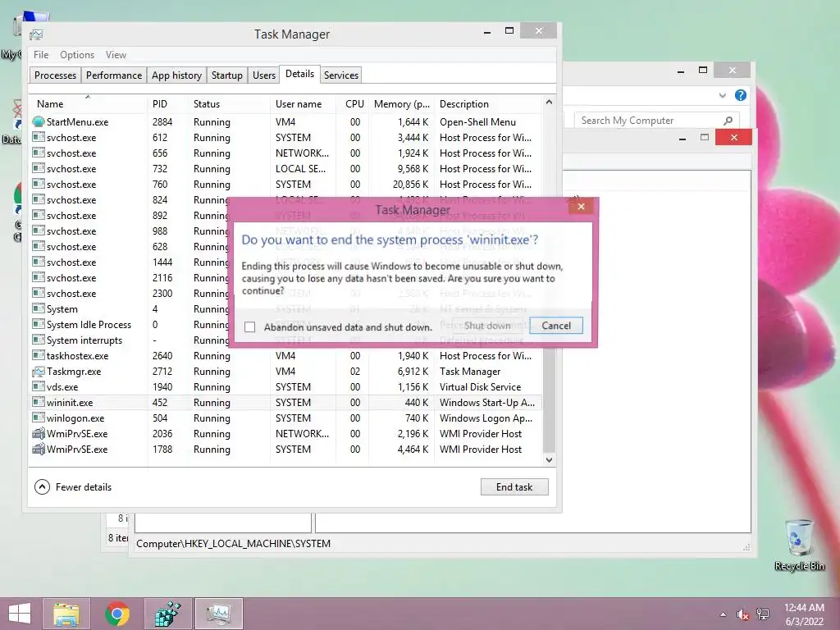Click the svchost.exe icon with PID 612
Viewport: 840px width, 630px height.
[x=38, y=137]
